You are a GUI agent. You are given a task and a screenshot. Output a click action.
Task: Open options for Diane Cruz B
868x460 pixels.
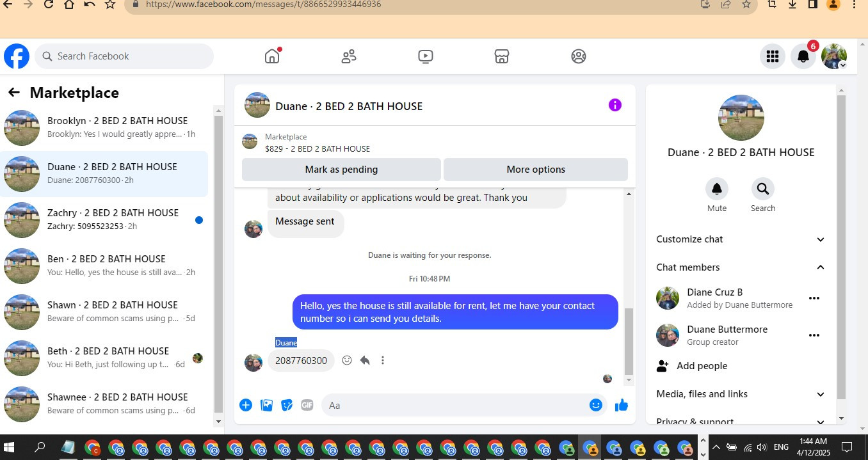coord(814,298)
